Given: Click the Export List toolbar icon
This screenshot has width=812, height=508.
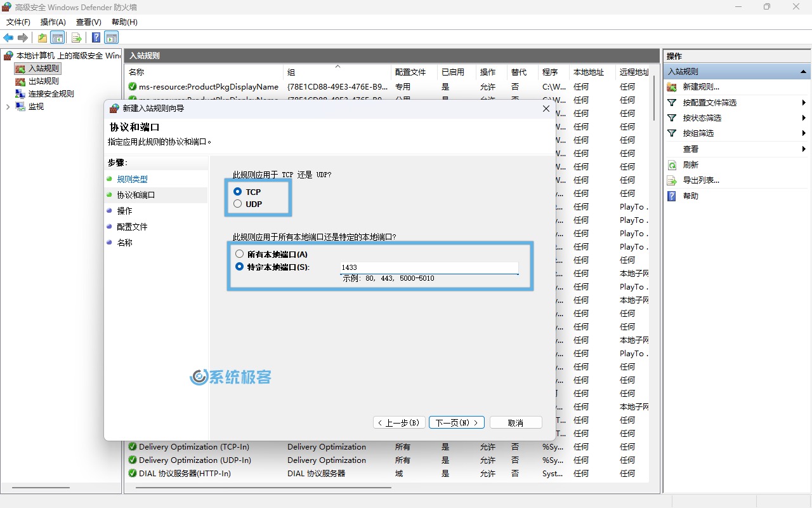Looking at the screenshot, I should (77, 37).
